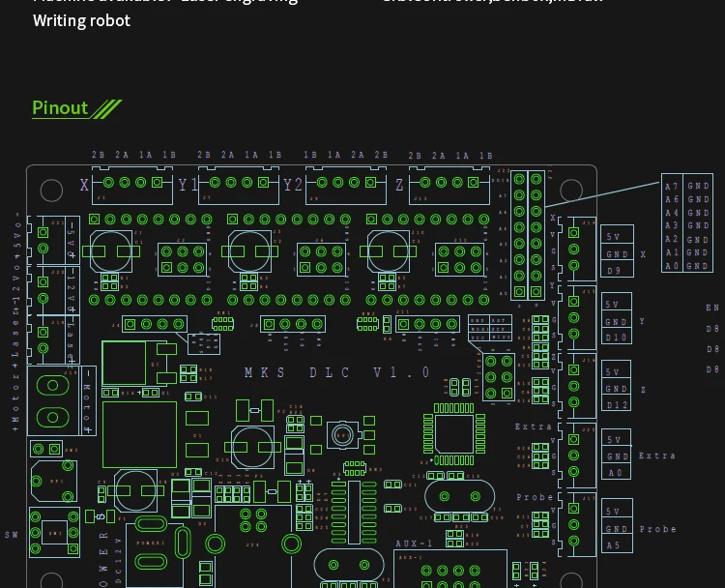Select "A3" in the analog pin table
Image resolution: width=725 pixels, height=588 pixels.
point(672,225)
